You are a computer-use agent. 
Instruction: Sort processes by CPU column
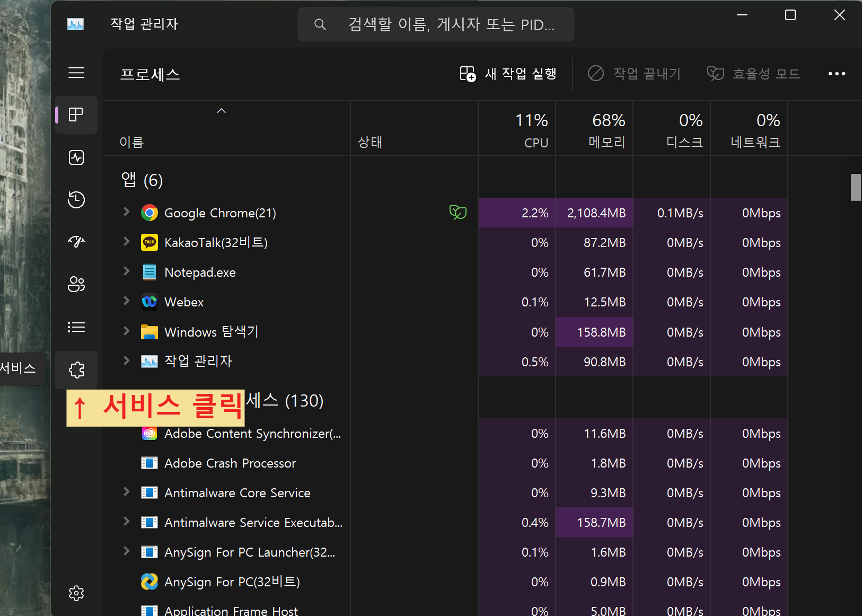517,128
